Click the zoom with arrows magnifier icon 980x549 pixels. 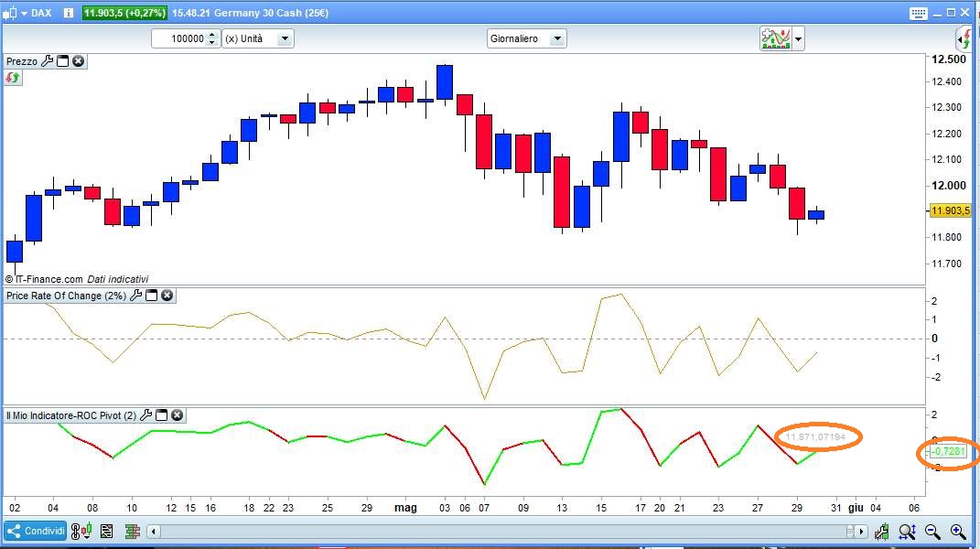point(907,532)
